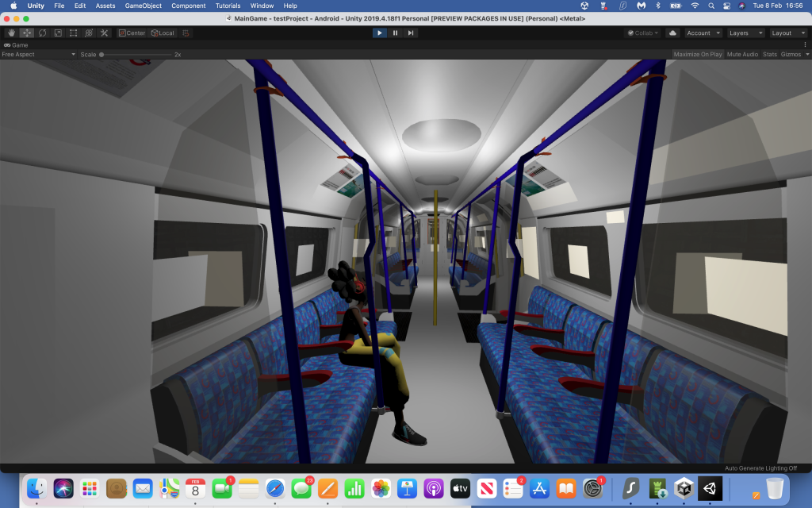Screen dimensions: 812x508
Task: Open the Account dropdown
Action: (703, 33)
